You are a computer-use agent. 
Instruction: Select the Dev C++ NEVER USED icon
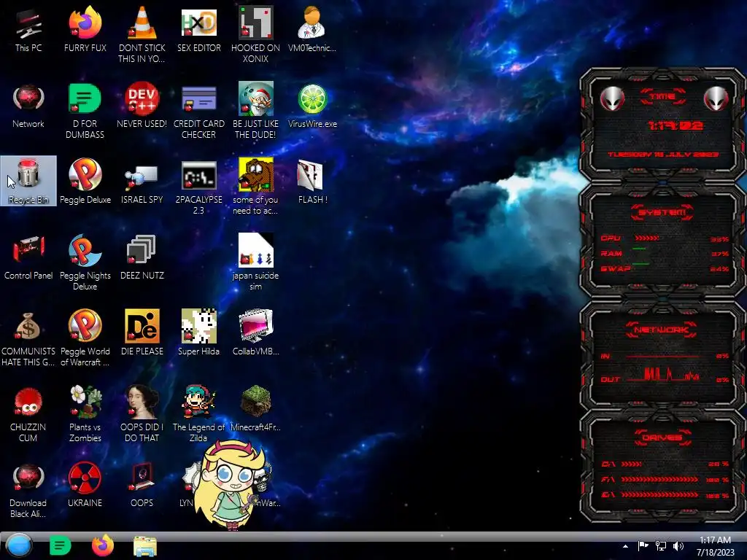point(142,106)
